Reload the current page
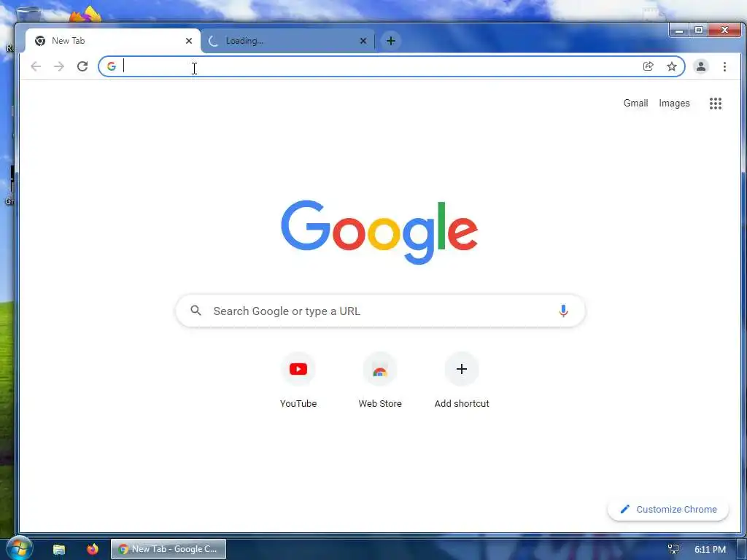This screenshot has width=747, height=560. click(82, 66)
